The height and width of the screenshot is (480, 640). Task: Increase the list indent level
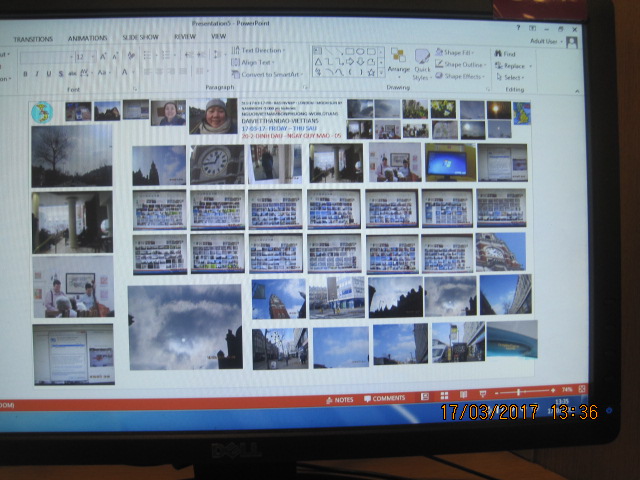coord(201,55)
